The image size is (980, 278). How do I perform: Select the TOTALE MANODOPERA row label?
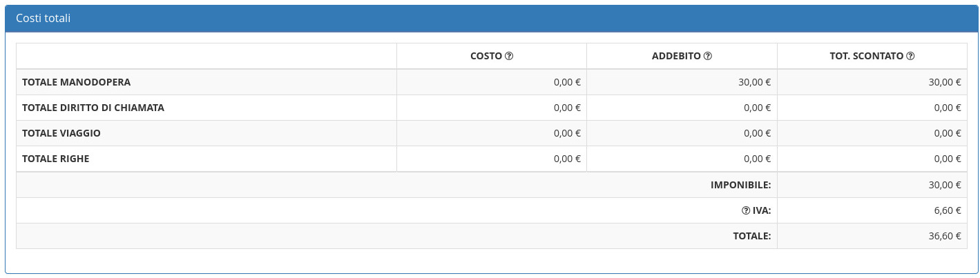point(76,82)
